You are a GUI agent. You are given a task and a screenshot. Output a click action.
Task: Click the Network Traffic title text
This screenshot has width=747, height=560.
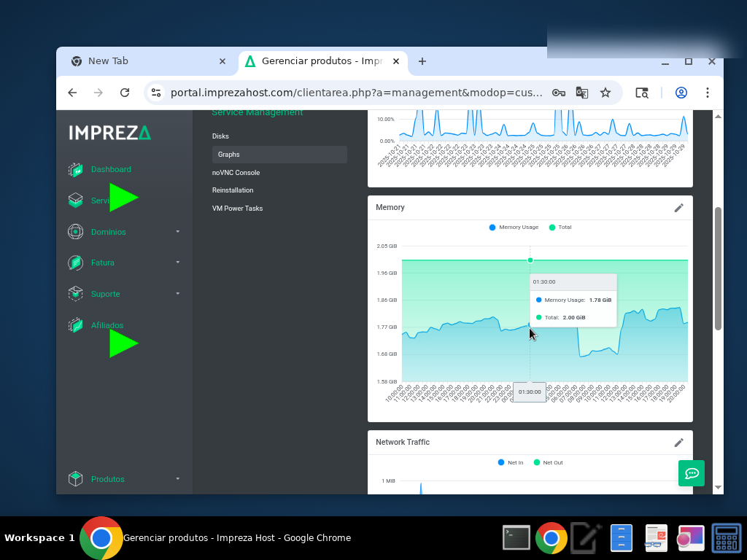point(403,443)
